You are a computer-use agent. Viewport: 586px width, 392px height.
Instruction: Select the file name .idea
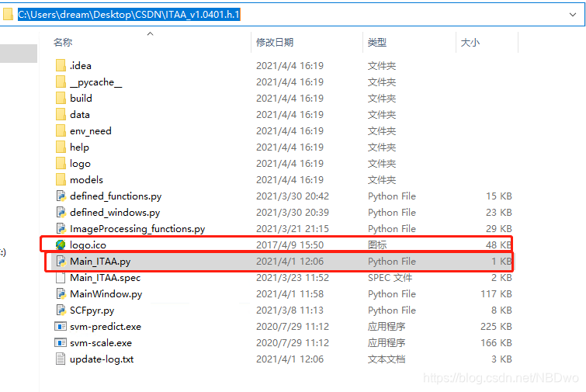click(81, 66)
